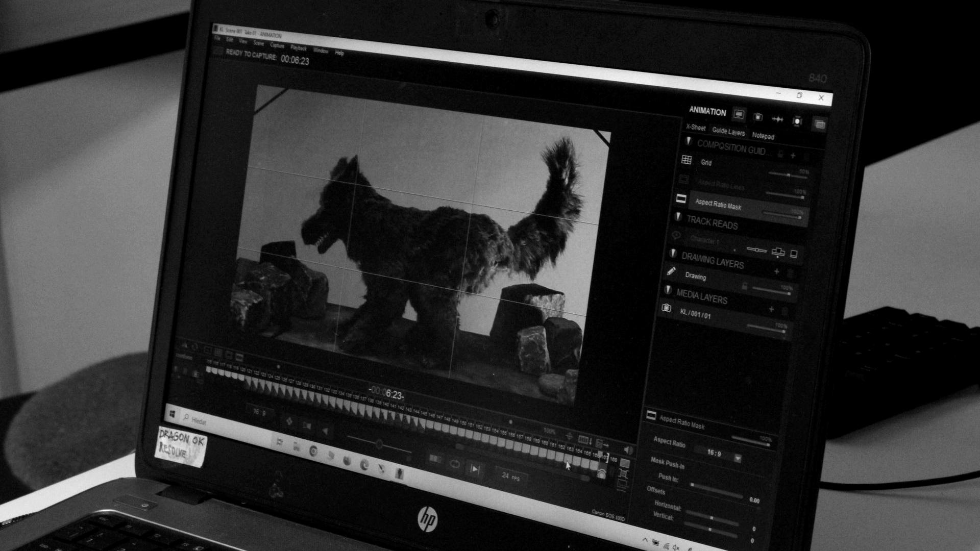
Task: Toggle the lock on the Drawing layer
Action: coord(745,286)
